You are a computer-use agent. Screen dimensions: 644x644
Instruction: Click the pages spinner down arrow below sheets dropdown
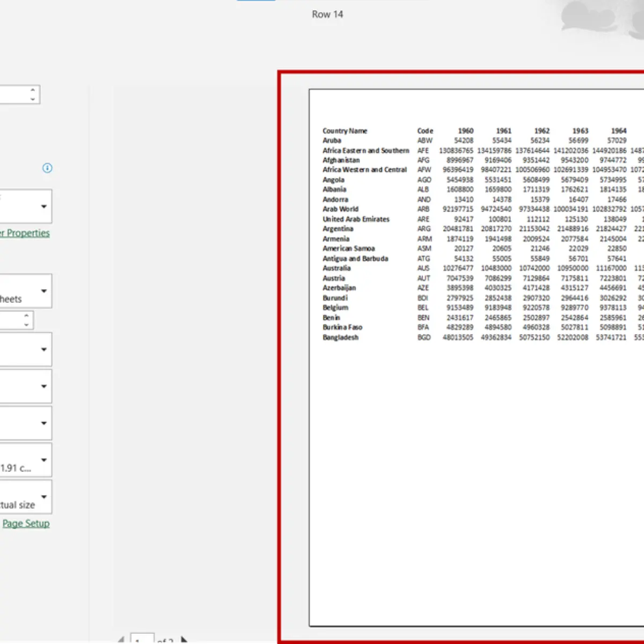point(26,324)
